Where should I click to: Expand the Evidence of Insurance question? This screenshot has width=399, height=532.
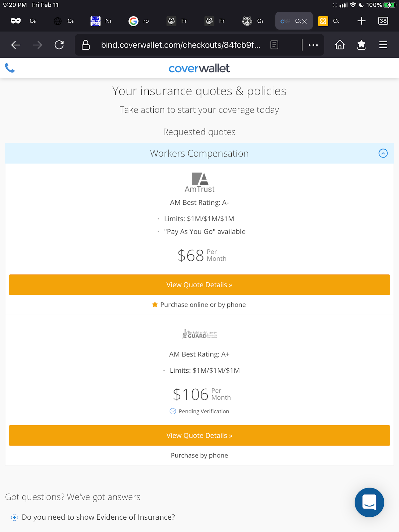click(x=15, y=517)
